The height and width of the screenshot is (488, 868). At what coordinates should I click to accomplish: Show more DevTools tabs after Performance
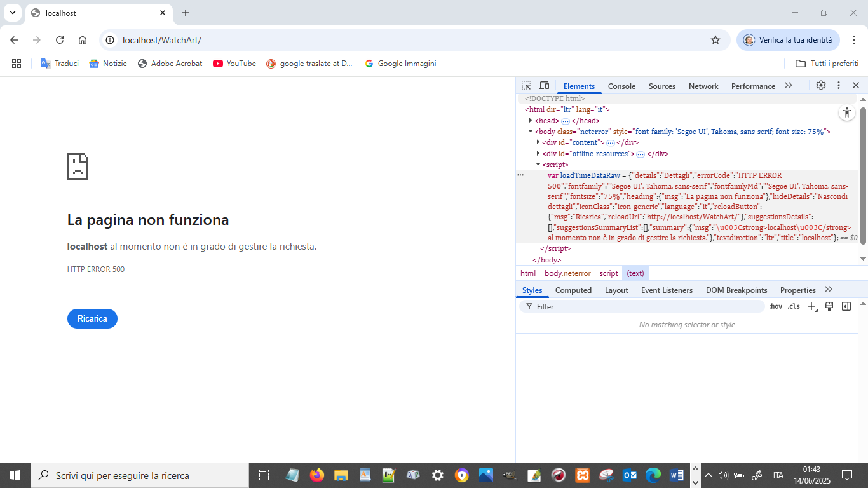(789, 85)
